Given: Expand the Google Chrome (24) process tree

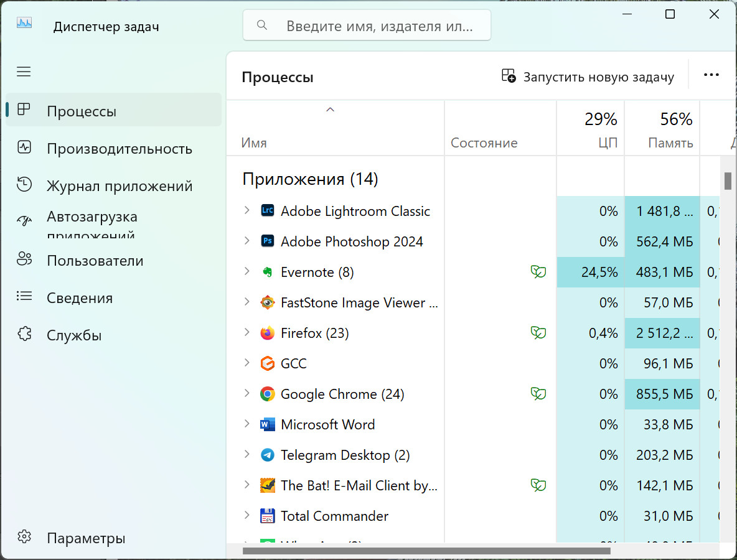Looking at the screenshot, I should click(x=247, y=394).
